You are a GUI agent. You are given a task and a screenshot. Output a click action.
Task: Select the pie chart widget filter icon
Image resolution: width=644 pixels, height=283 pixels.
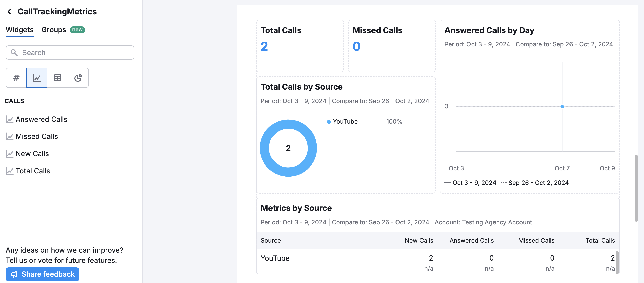[x=78, y=78]
